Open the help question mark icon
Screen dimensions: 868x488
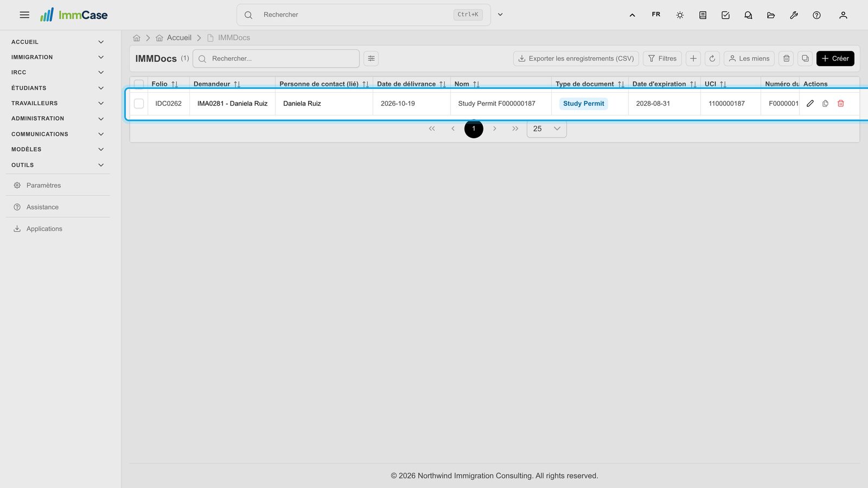tap(816, 15)
